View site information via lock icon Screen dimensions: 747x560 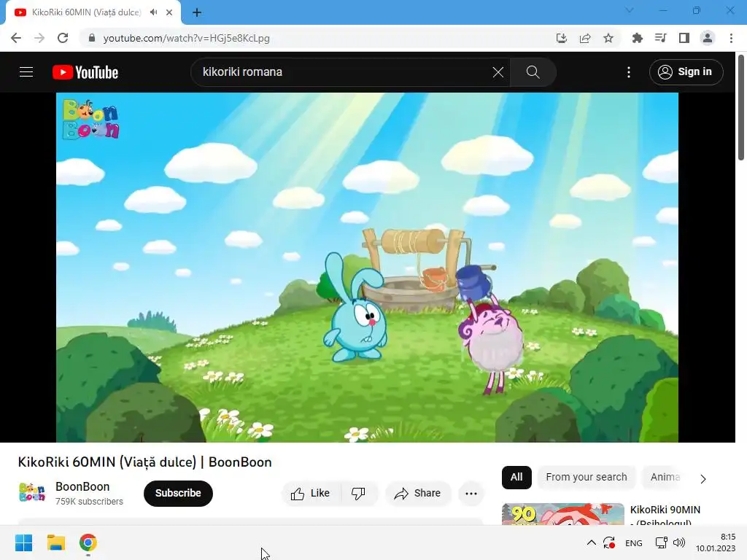click(92, 38)
